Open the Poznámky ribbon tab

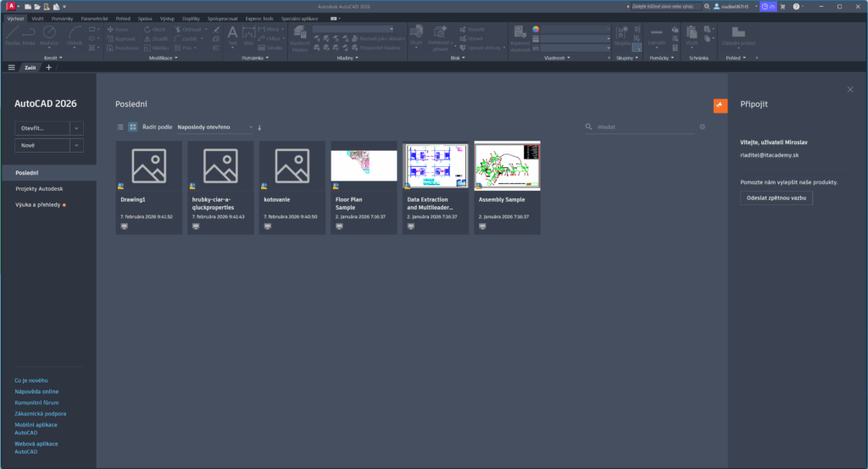[62, 19]
